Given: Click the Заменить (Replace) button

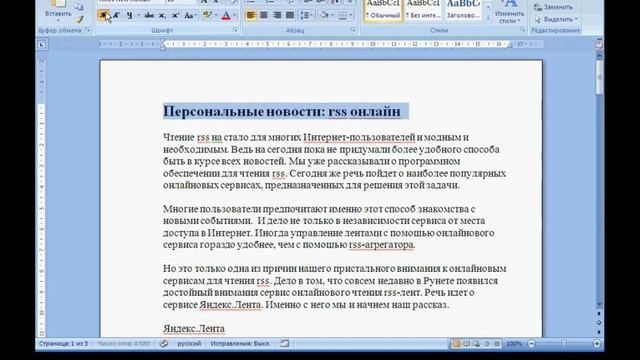Looking at the screenshot, I should (x=553, y=7).
